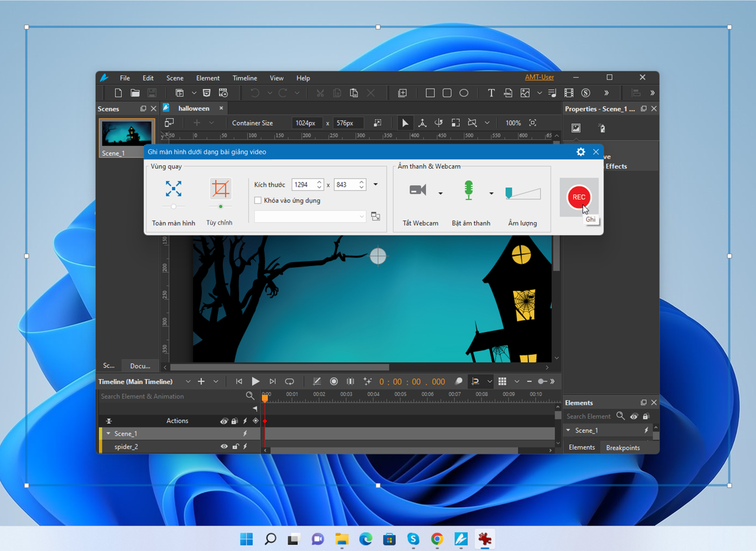Click the pick-window icon beside combo box
756x551 pixels.
coord(375,217)
